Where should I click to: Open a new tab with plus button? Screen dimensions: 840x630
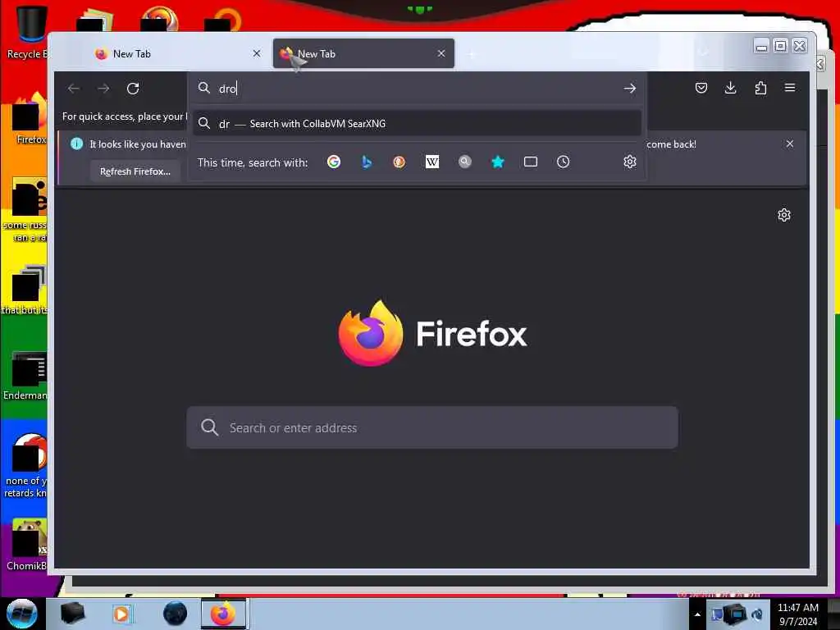tap(472, 54)
